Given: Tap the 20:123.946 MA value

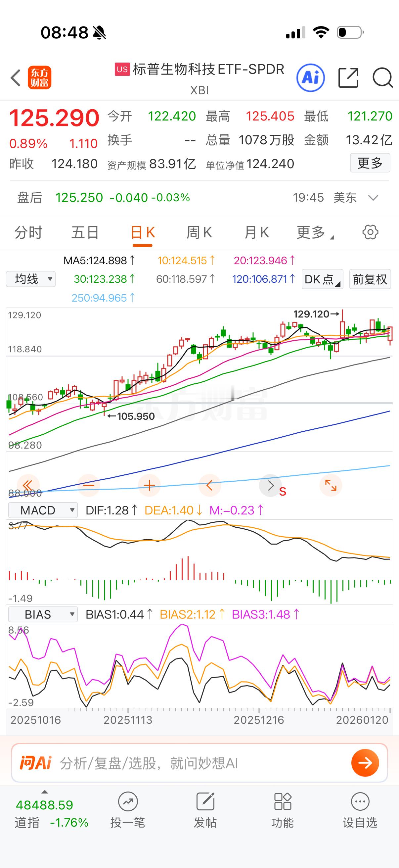Looking at the screenshot, I should click(x=265, y=261).
